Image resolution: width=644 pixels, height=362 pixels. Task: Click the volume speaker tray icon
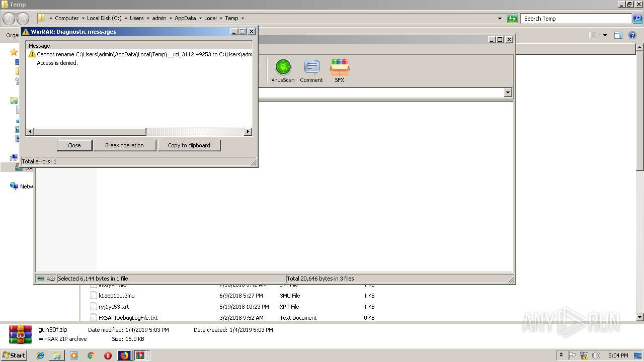tap(596, 355)
